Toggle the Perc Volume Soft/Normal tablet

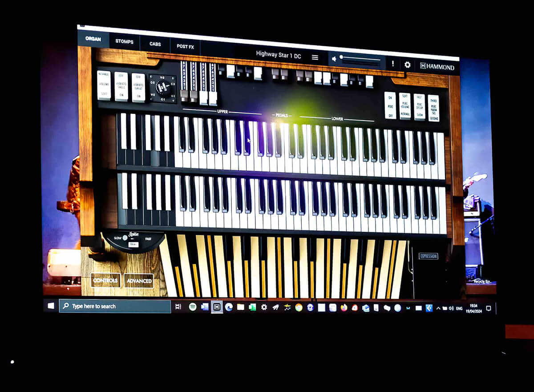(405, 106)
